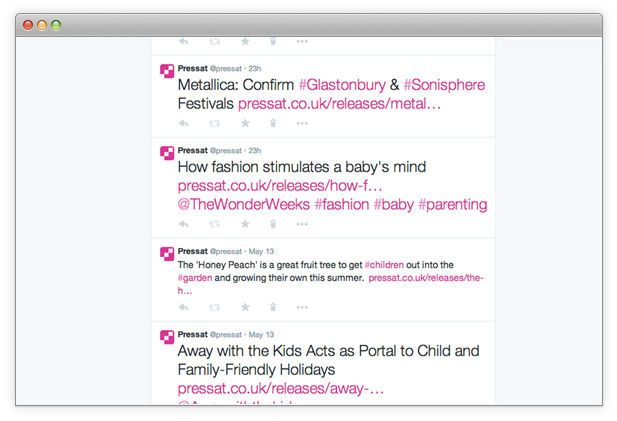This screenshot has width=617, height=421.
Task: Open the #children hashtag
Action: 384,265
